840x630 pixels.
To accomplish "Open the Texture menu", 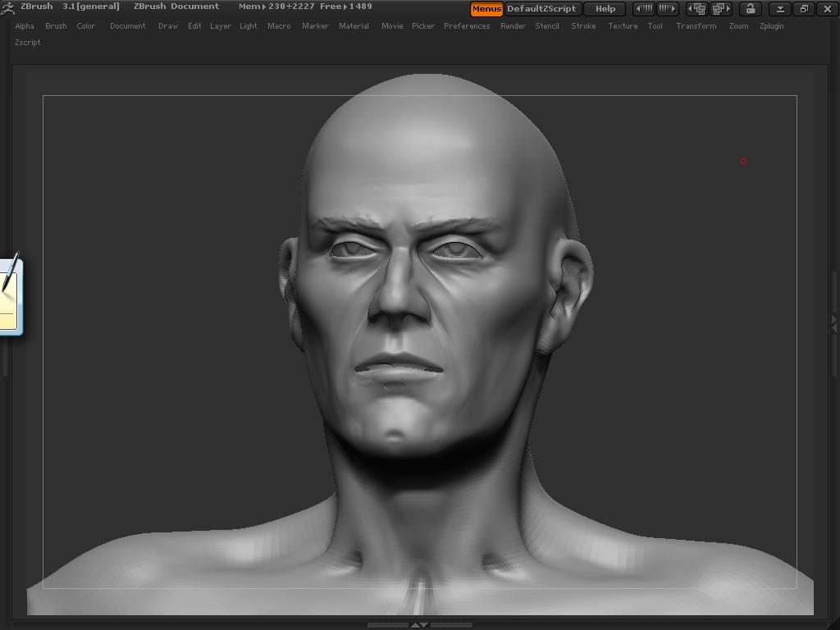I will point(623,25).
